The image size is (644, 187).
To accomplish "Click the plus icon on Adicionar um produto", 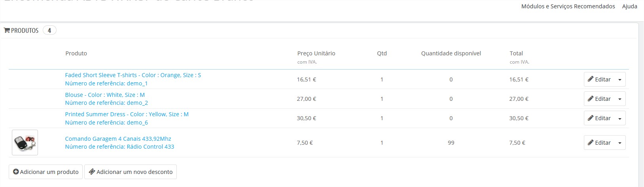I will click(x=16, y=172).
